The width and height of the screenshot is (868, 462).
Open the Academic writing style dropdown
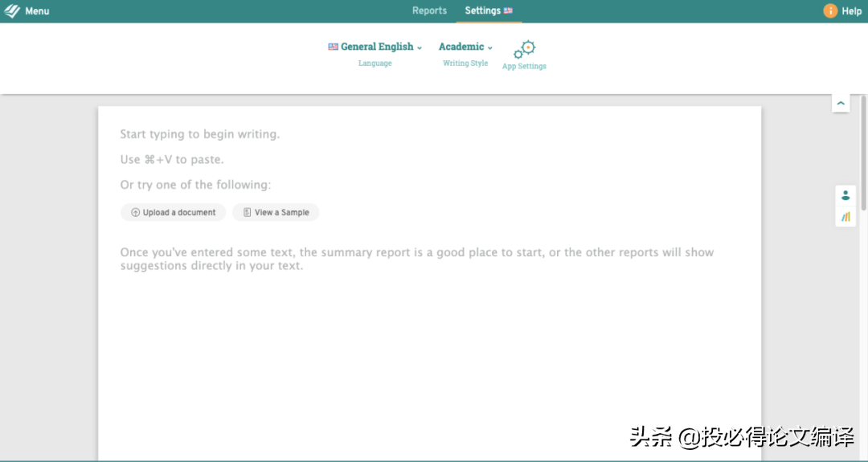(x=465, y=47)
